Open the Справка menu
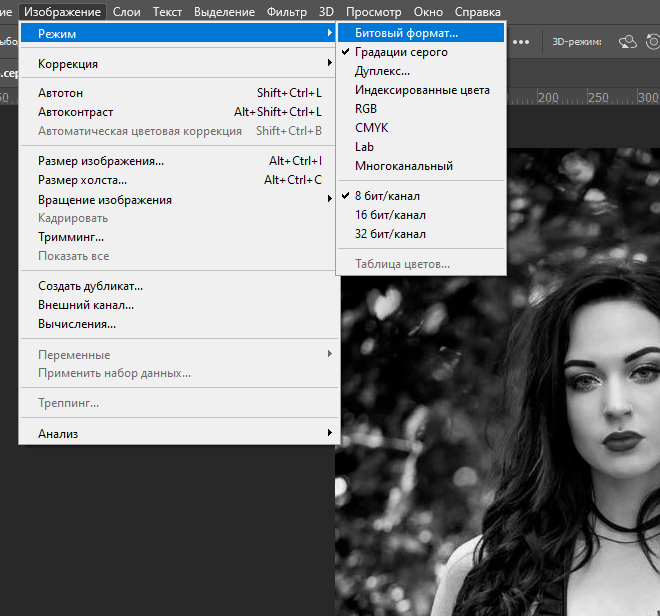660x616 pixels. [x=478, y=12]
